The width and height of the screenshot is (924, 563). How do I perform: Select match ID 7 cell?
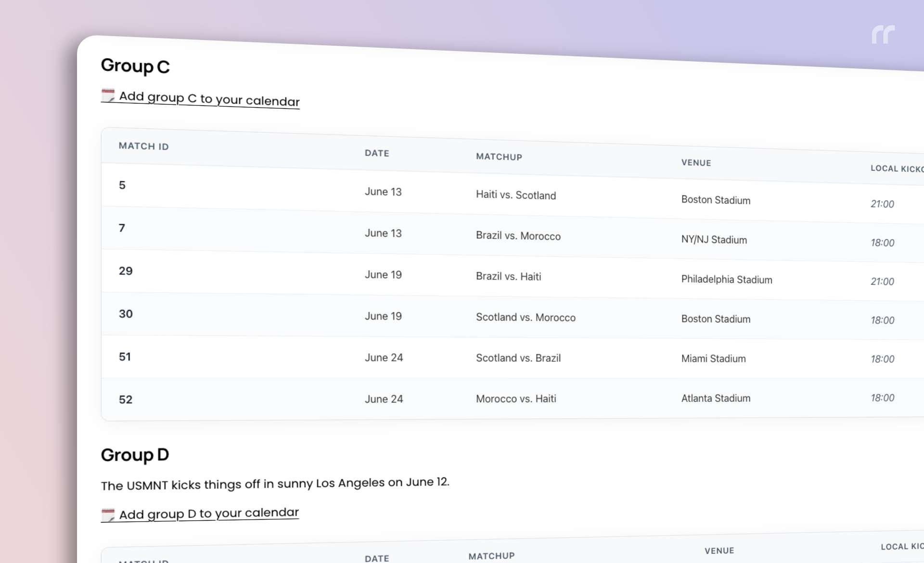122,228
